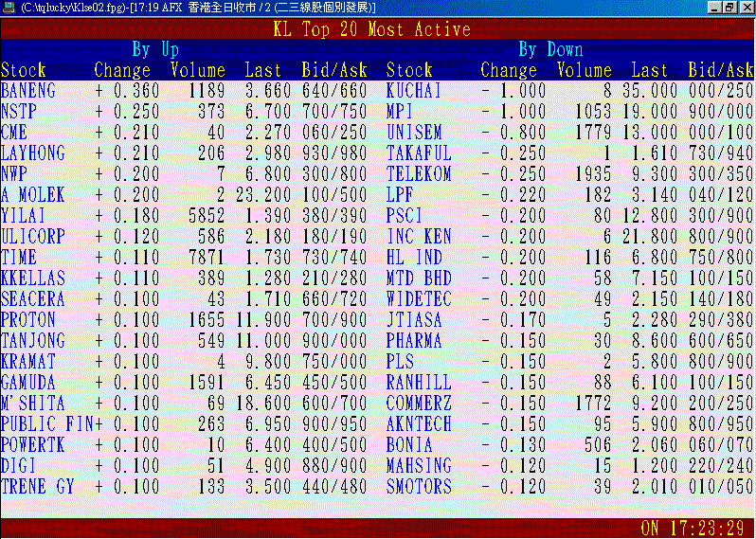This screenshot has width=756, height=539.
Task: Click the DIGI stock name
Action: click(x=18, y=466)
